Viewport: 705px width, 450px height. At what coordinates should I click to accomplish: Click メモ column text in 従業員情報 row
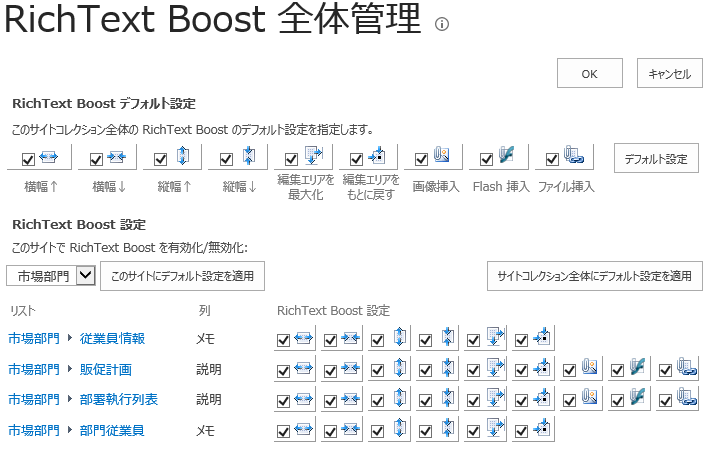point(205,339)
